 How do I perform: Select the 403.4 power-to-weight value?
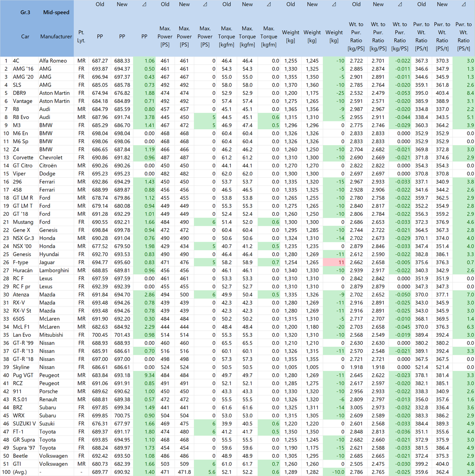click(442, 93)
